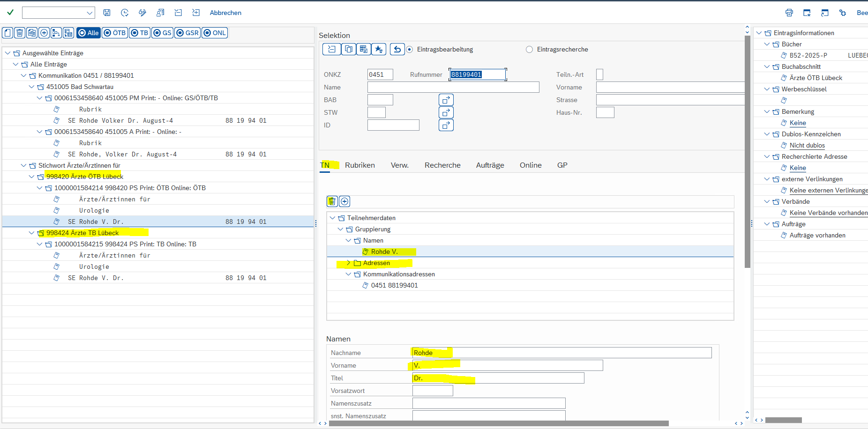868x429 pixels.
Task: Collapse the 451005 Bad Schwartau node
Action: coord(31,87)
